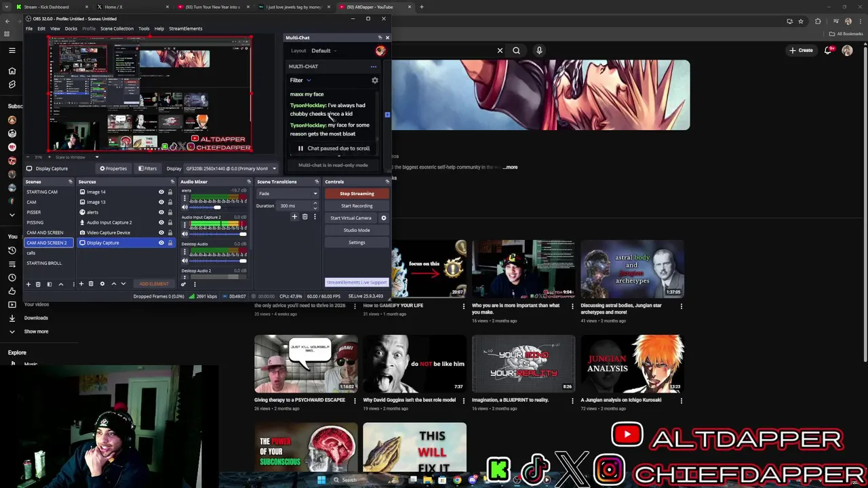Viewport: 868px width, 488px height.
Task: Click the ADD ELEMENT button
Action: pyautogui.click(x=154, y=284)
